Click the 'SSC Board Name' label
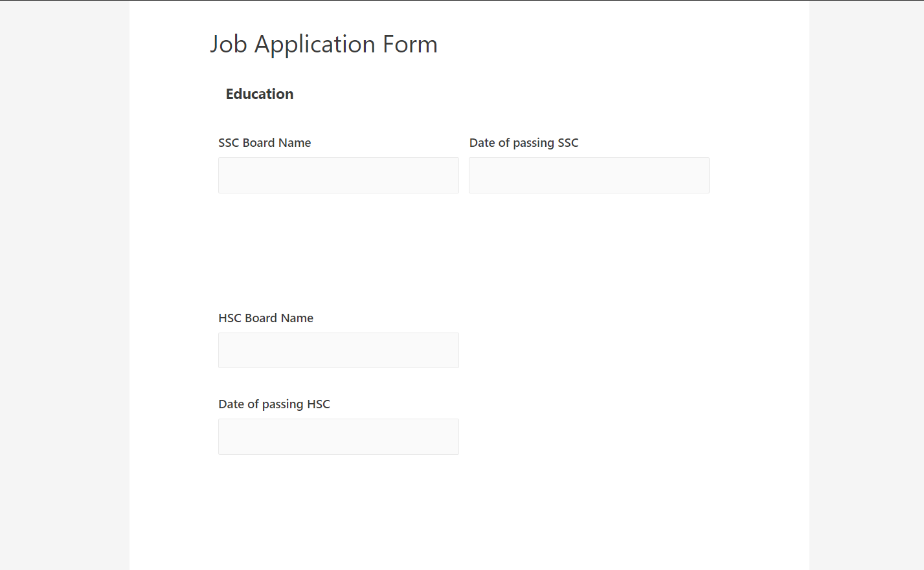This screenshot has width=924, height=570. click(x=264, y=143)
